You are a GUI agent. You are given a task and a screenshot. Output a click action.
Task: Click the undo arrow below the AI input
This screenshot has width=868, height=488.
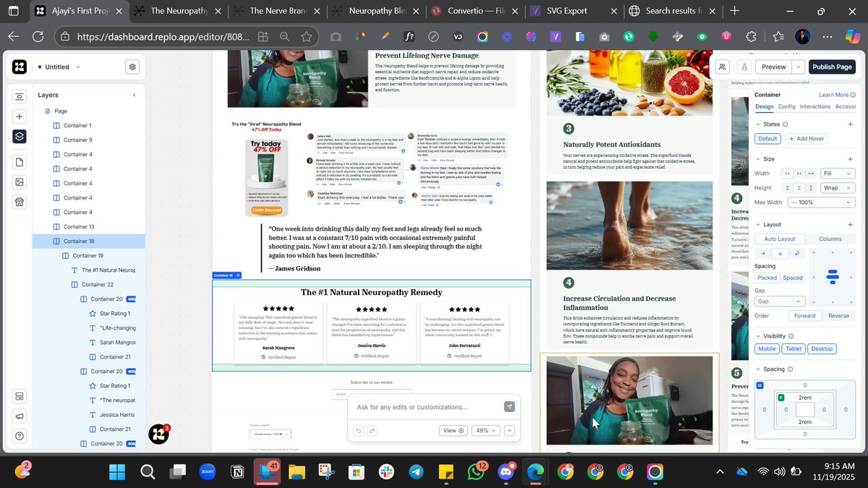(358, 430)
